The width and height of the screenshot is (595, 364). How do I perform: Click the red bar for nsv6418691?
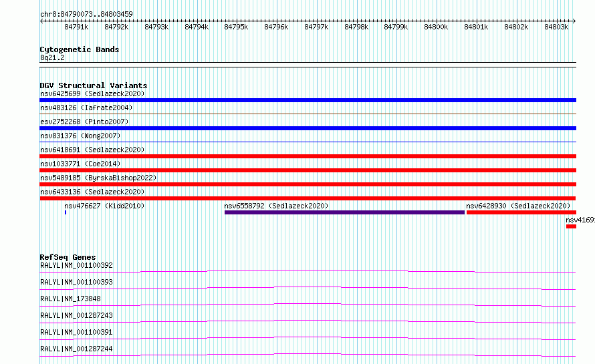[x=308, y=156]
